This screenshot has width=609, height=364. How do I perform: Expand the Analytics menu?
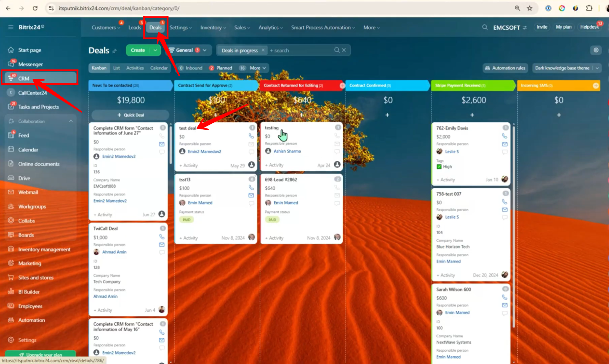[271, 28]
